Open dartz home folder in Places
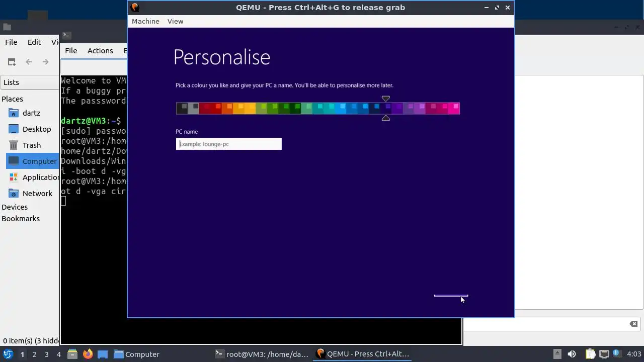The image size is (644, 362). pos(31,113)
